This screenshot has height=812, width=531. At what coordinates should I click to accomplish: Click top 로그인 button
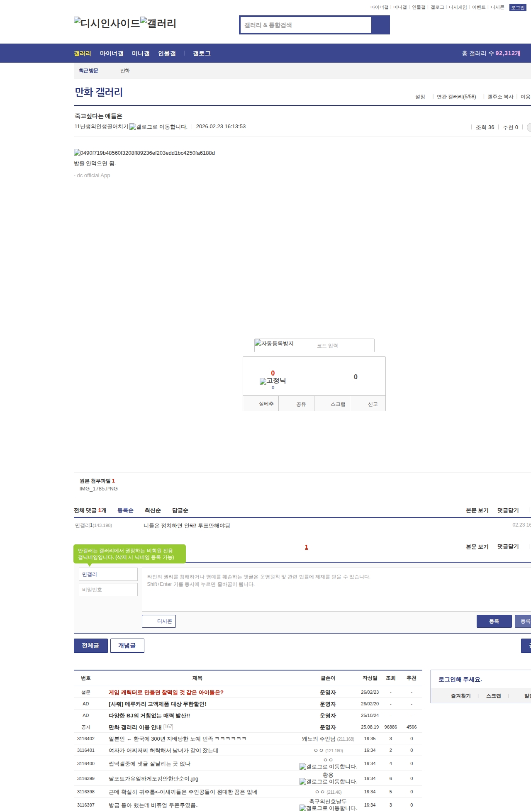(518, 7)
